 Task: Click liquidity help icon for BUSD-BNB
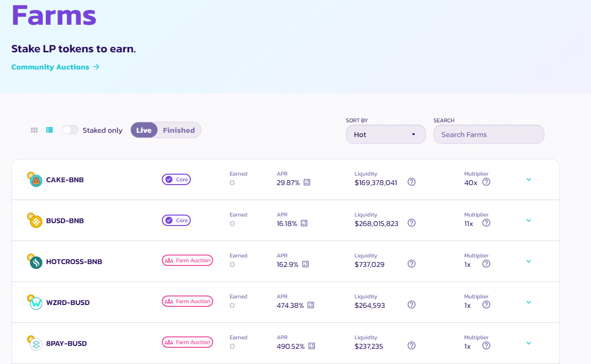click(x=412, y=223)
